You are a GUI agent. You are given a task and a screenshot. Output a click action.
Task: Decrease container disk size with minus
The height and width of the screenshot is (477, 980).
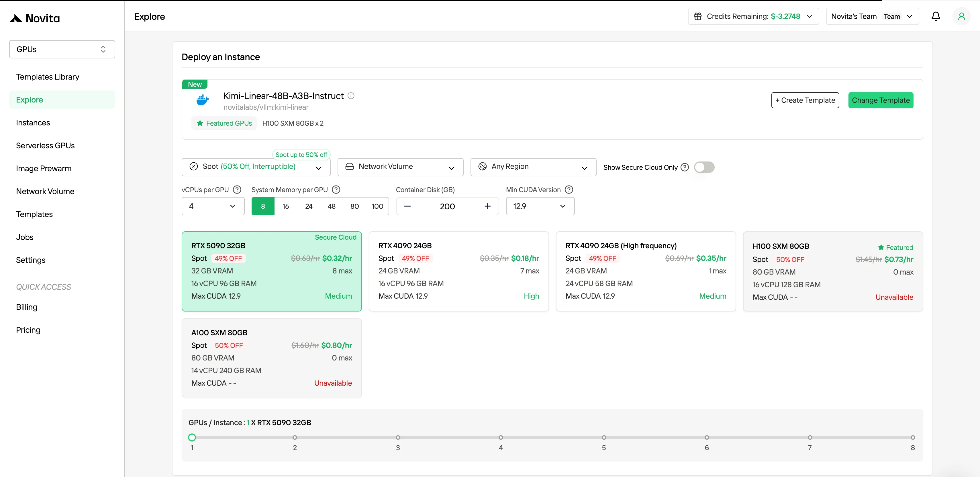click(407, 206)
